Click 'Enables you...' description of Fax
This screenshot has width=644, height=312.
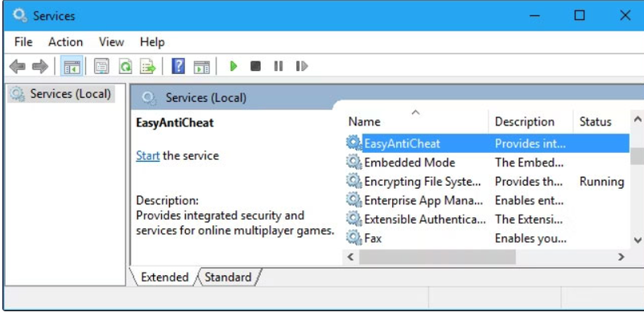pos(530,238)
